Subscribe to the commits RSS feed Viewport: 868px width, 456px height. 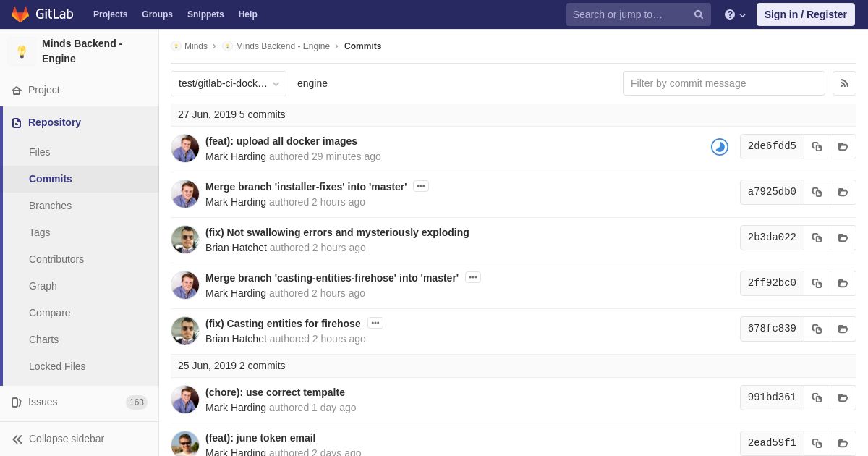pyautogui.click(x=844, y=83)
